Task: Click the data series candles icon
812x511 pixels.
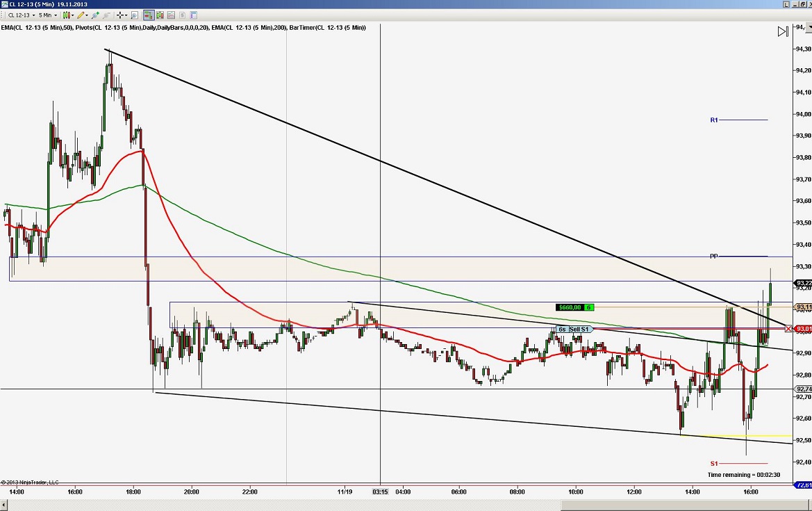Action: 160,15
